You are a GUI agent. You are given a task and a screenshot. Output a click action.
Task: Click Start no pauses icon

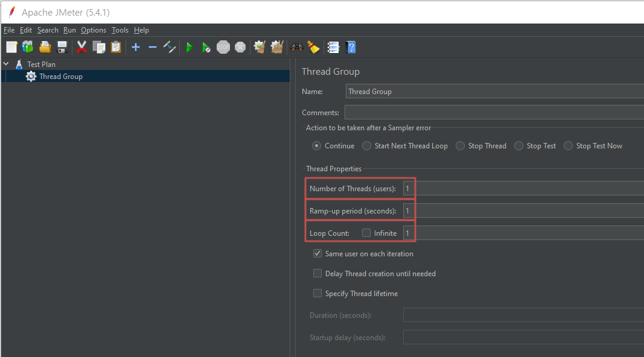pyautogui.click(x=206, y=47)
